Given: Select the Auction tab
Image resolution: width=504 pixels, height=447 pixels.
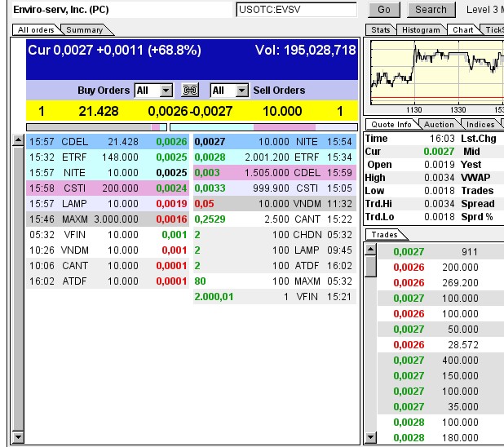Looking at the screenshot, I should tap(439, 125).
